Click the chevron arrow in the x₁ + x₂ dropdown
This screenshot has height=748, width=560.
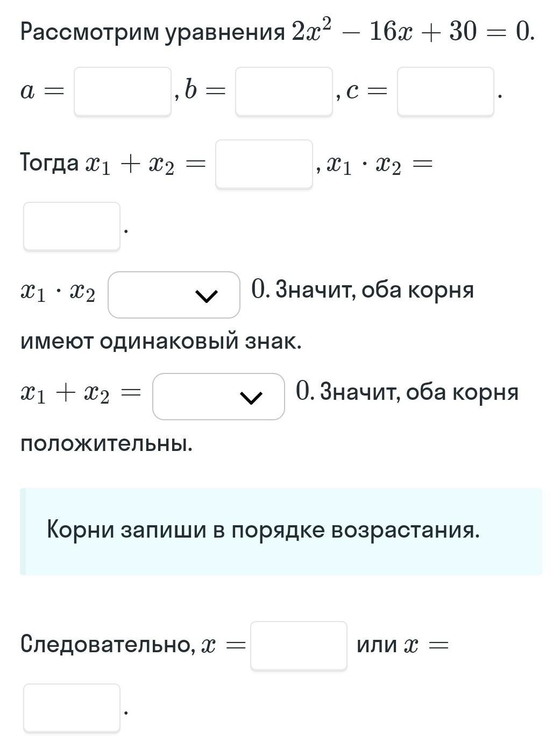(251, 397)
